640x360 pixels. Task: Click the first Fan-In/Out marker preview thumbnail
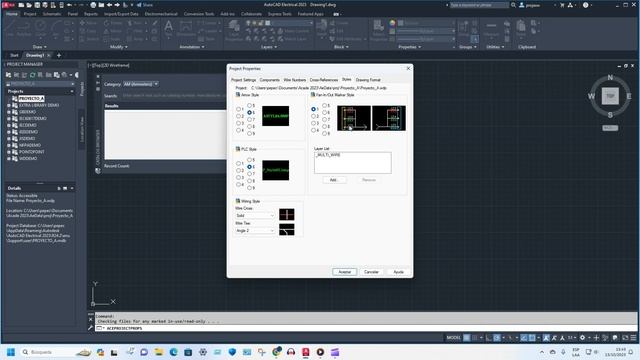353,118
